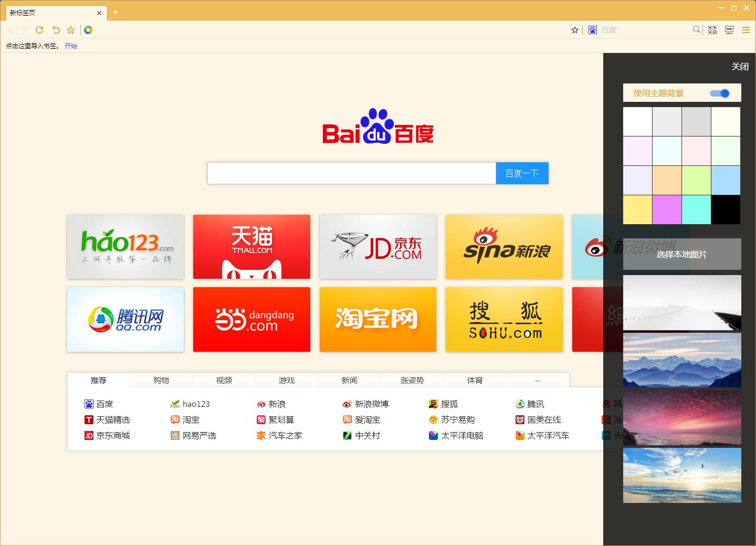Select the black color swatch

point(726,209)
